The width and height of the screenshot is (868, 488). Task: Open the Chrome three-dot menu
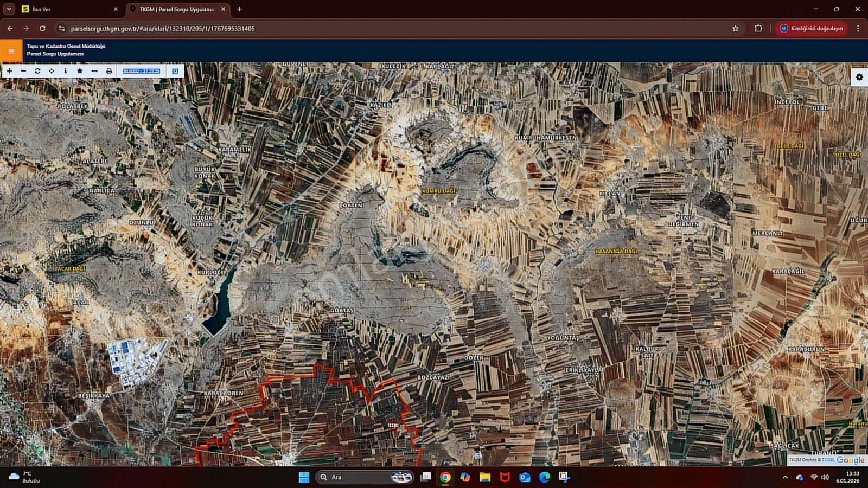click(858, 28)
